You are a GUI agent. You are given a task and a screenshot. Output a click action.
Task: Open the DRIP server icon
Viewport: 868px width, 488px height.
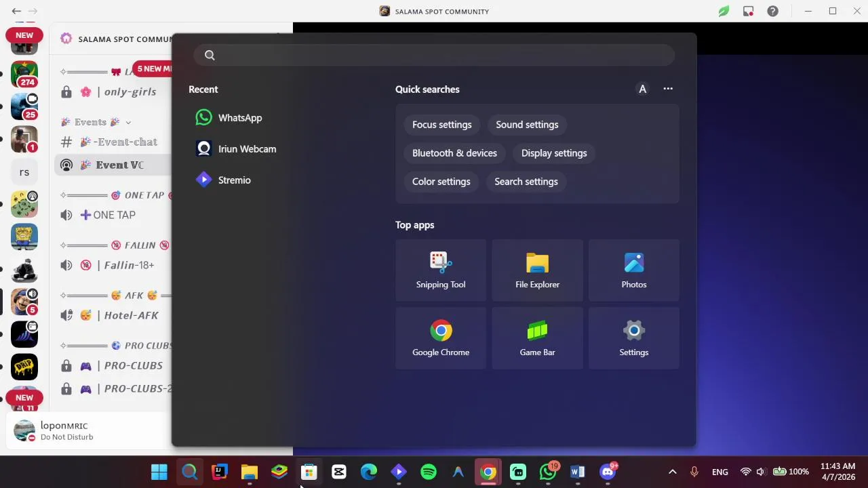tap(24, 367)
